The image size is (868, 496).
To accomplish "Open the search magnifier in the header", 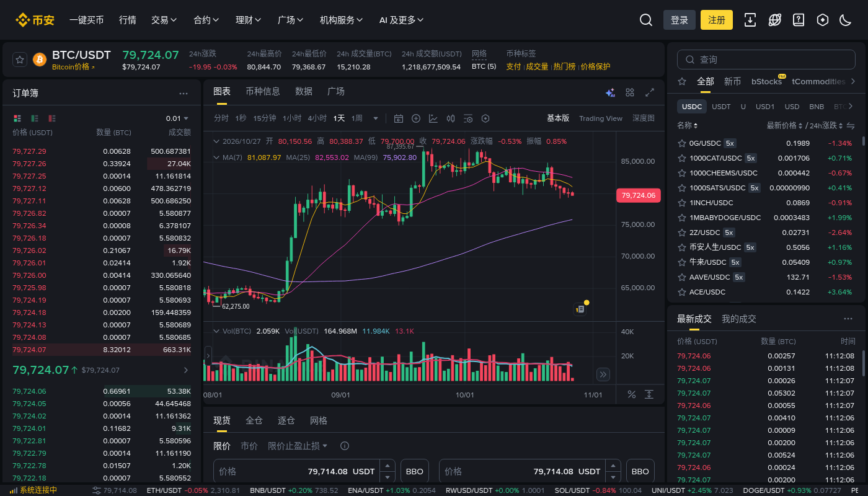I will coord(645,20).
